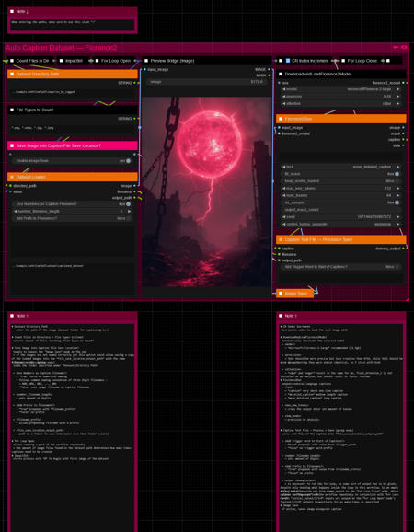The image size is (414, 532).
Task: Click the output_path output on Dataset Loader
Action: tap(134, 198)
